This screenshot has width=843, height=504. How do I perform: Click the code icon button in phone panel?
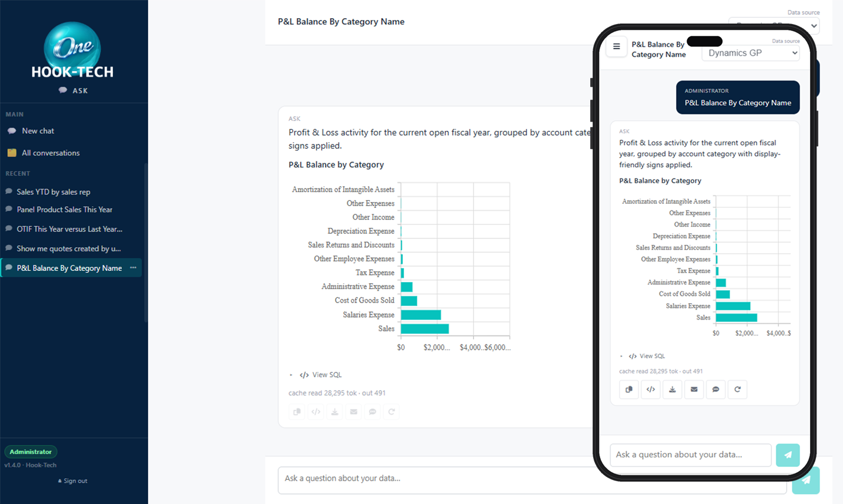(x=651, y=389)
